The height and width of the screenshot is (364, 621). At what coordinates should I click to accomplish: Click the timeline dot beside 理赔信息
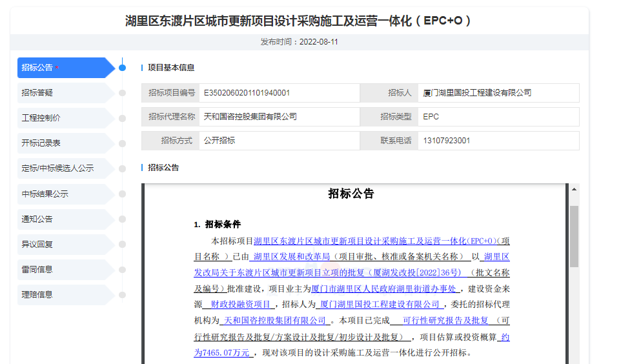pos(123,295)
